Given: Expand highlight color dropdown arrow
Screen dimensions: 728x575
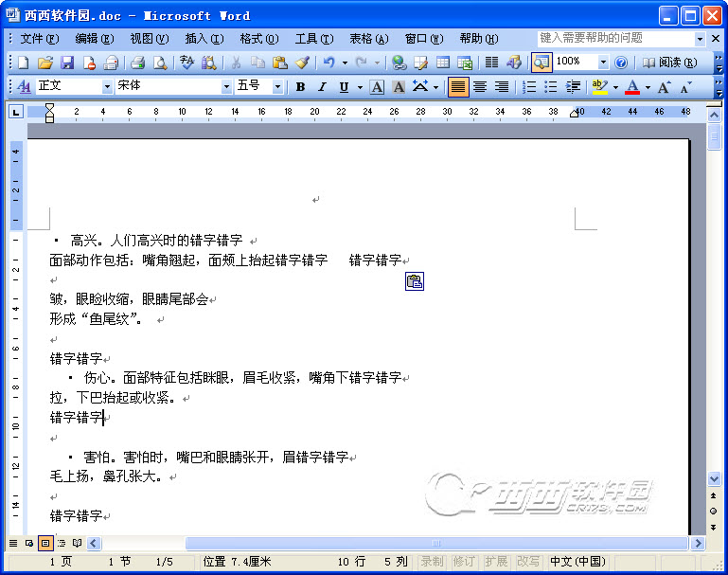Looking at the screenshot, I should 616,87.
